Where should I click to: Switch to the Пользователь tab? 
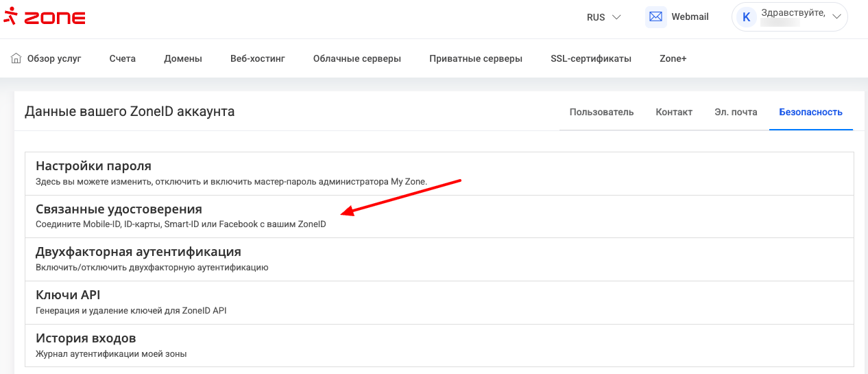coord(601,112)
